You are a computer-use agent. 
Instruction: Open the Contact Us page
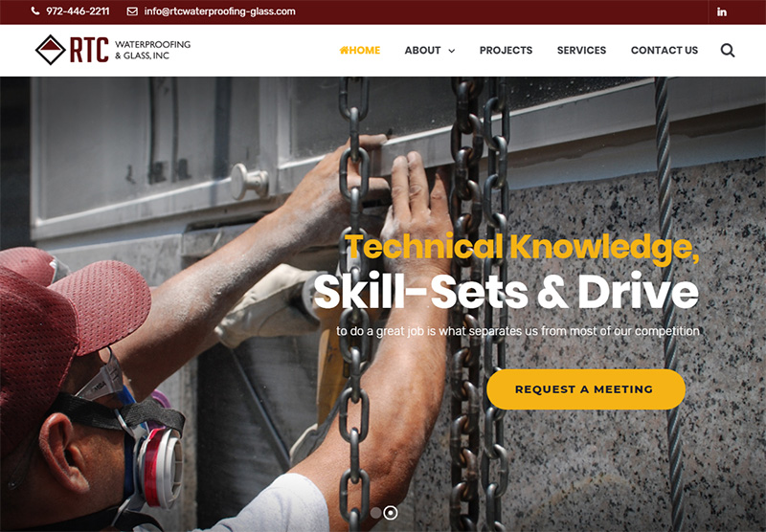pos(664,51)
